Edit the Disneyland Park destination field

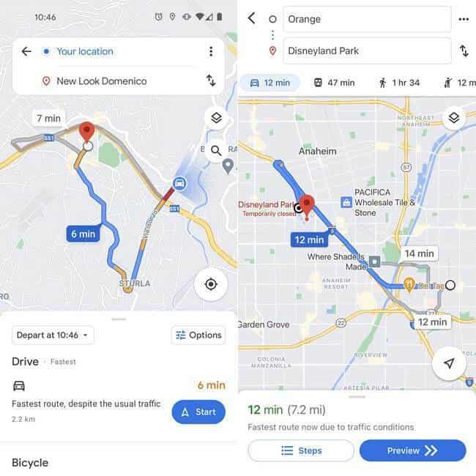(x=368, y=51)
